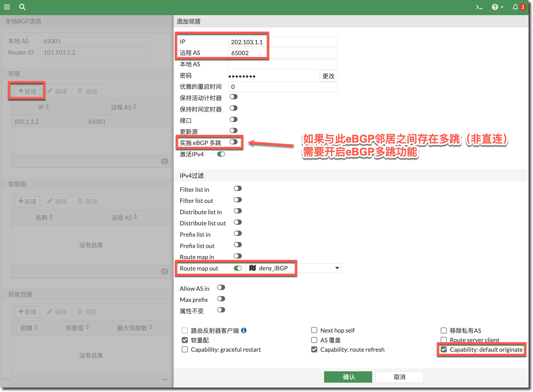Enable the 实施 eBGP 多跳 toggle

tap(233, 142)
